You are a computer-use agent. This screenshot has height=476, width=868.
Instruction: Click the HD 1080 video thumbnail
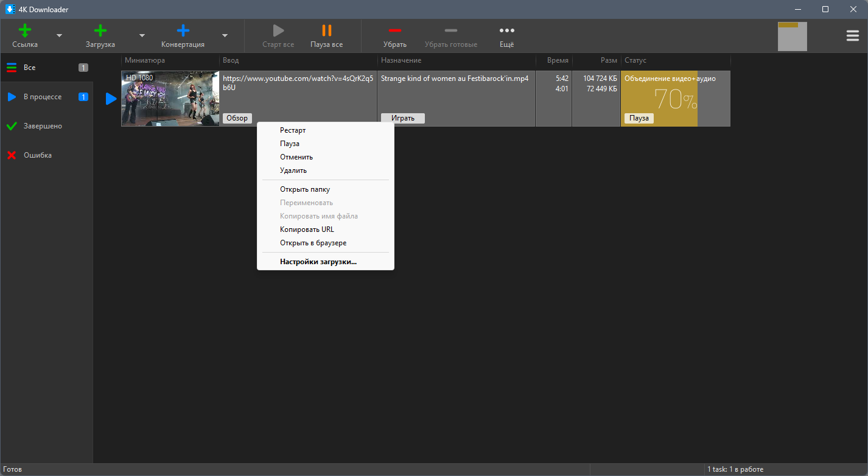tap(170, 99)
